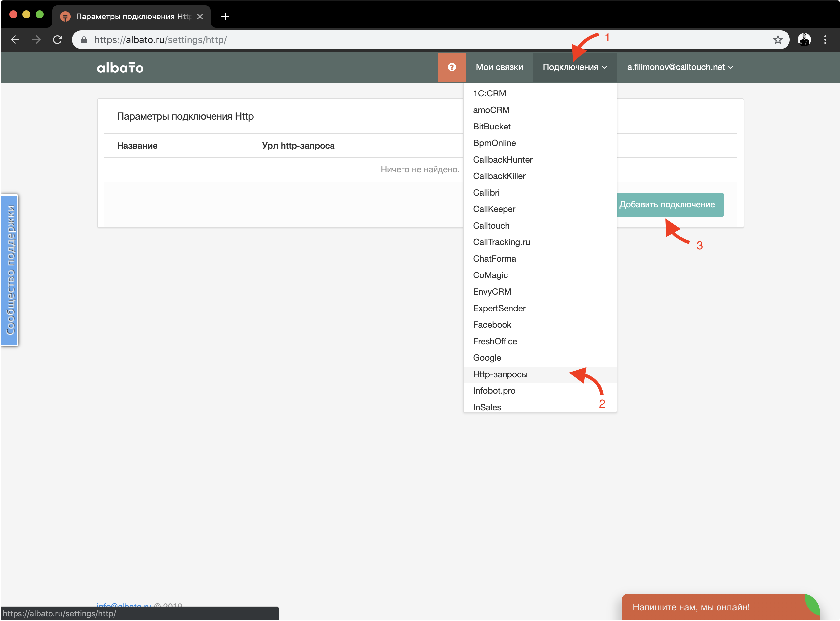Viewport: 840px width, 621px height.
Task: Close the Параметры подключения Http tab
Action: click(x=200, y=17)
